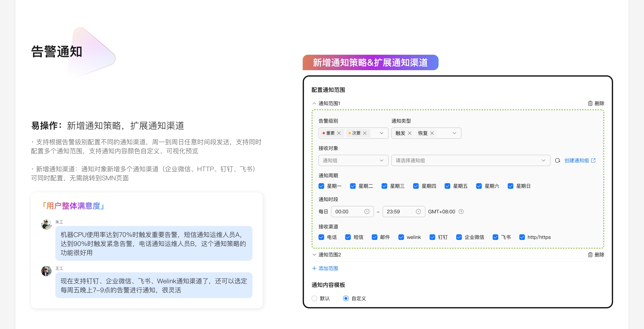Remove the 重要 alarm level tag
Viewport: 644px width, 329px height.
click(339, 133)
